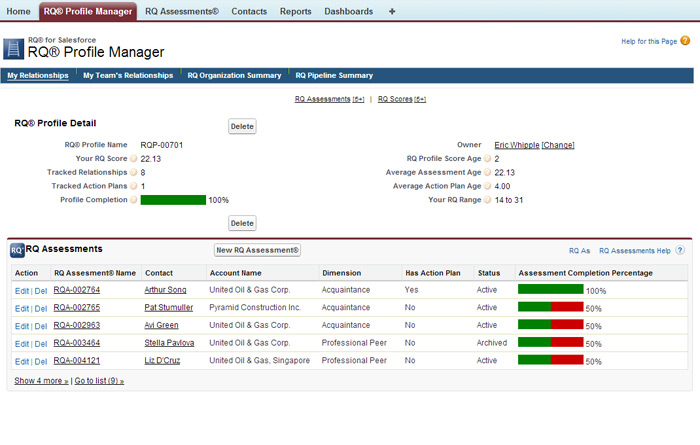700x445 pixels.
Task: Click info icon beside Average Assessment Age
Action: click(x=488, y=172)
